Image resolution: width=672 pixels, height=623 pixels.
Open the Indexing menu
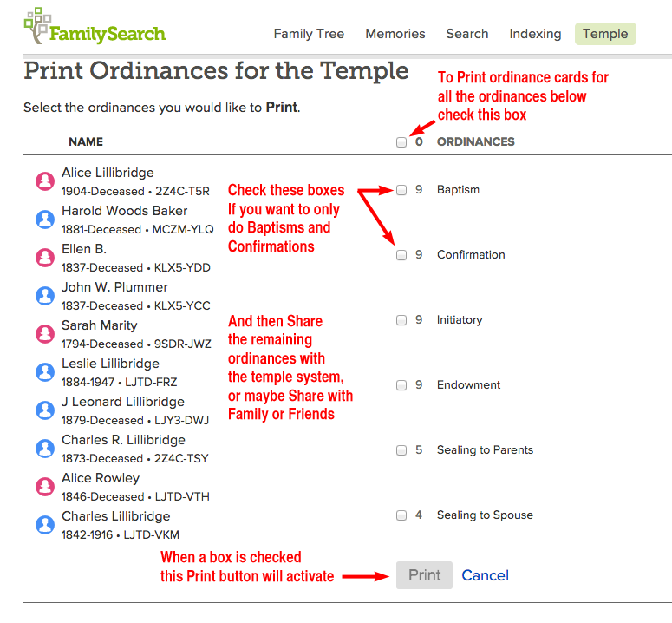click(x=535, y=34)
